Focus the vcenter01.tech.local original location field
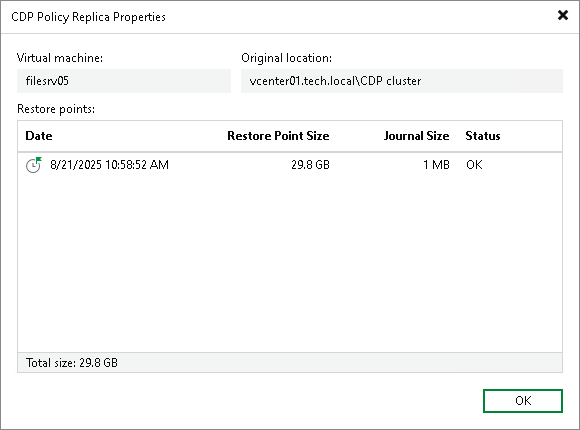580x430 pixels. (x=402, y=81)
